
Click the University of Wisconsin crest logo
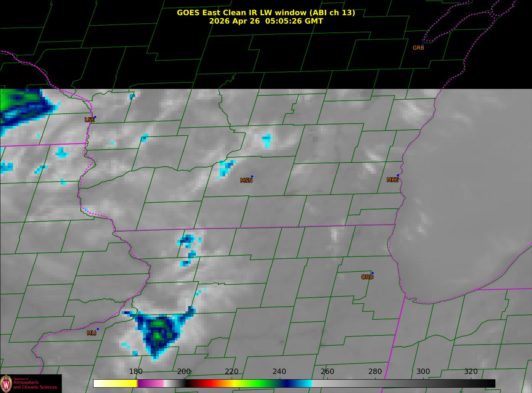[x=6, y=383]
